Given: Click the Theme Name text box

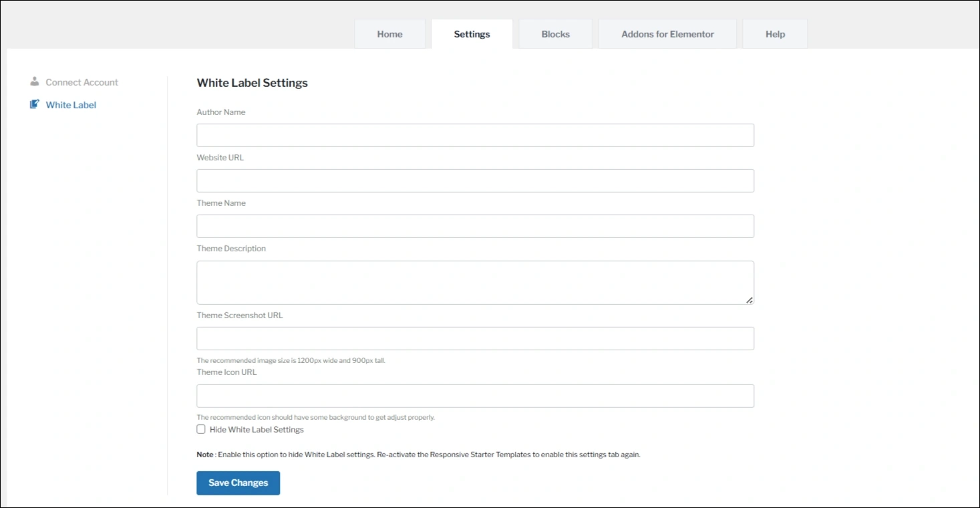Looking at the screenshot, I should (474, 225).
